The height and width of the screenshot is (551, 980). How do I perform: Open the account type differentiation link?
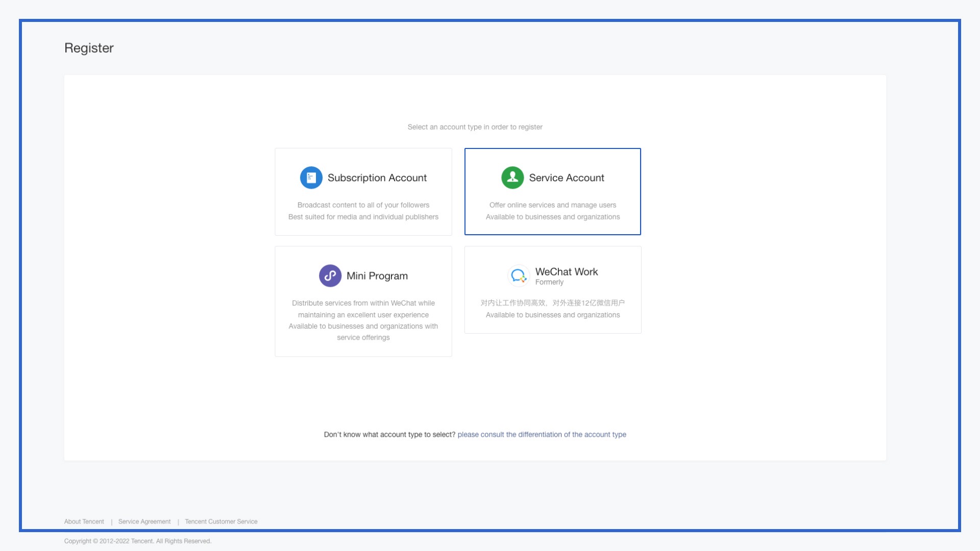[542, 434]
